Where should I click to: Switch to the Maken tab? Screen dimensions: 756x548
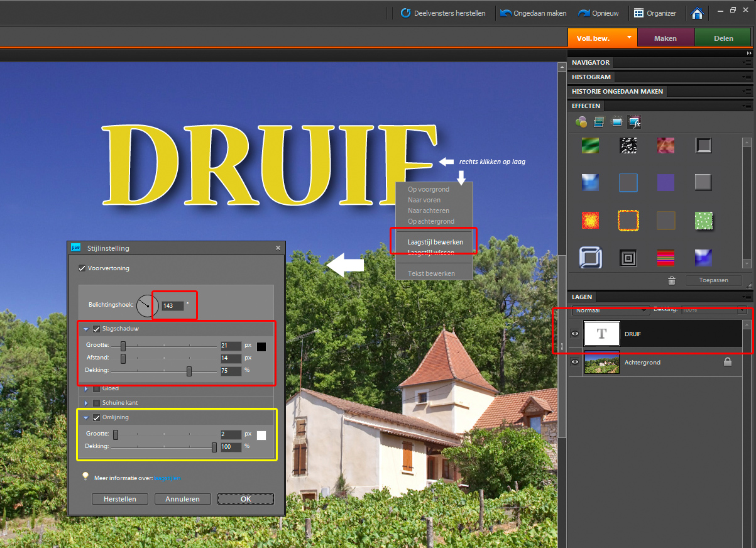click(665, 38)
